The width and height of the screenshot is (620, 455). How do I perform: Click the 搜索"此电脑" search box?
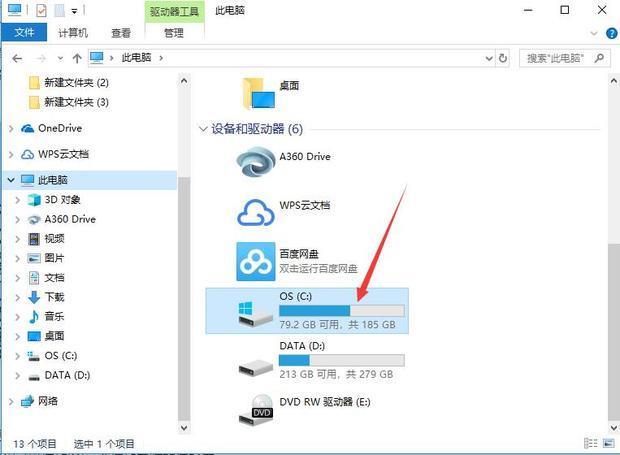(x=565, y=58)
